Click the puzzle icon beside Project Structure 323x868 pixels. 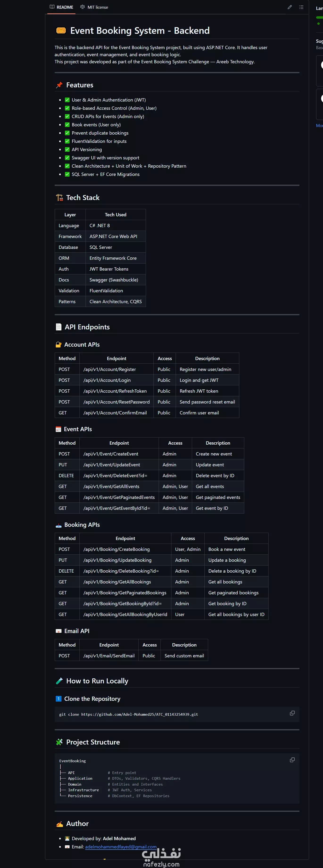point(59,742)
